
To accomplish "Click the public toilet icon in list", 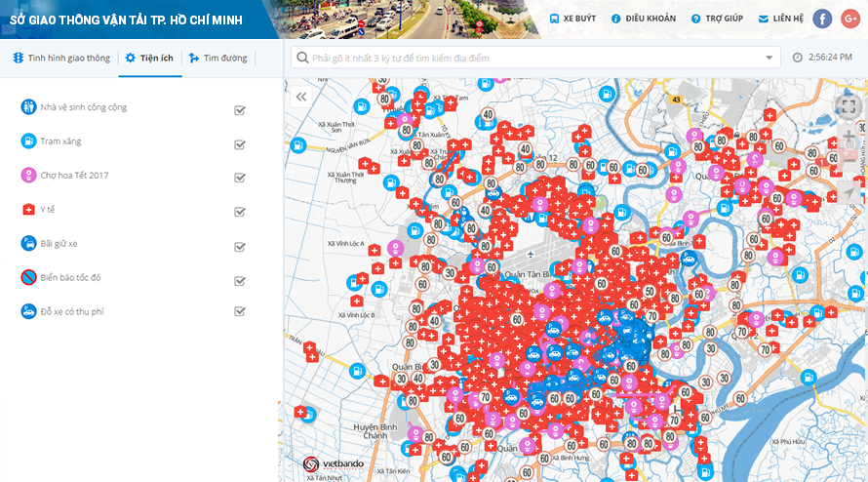I will point(29,107).
